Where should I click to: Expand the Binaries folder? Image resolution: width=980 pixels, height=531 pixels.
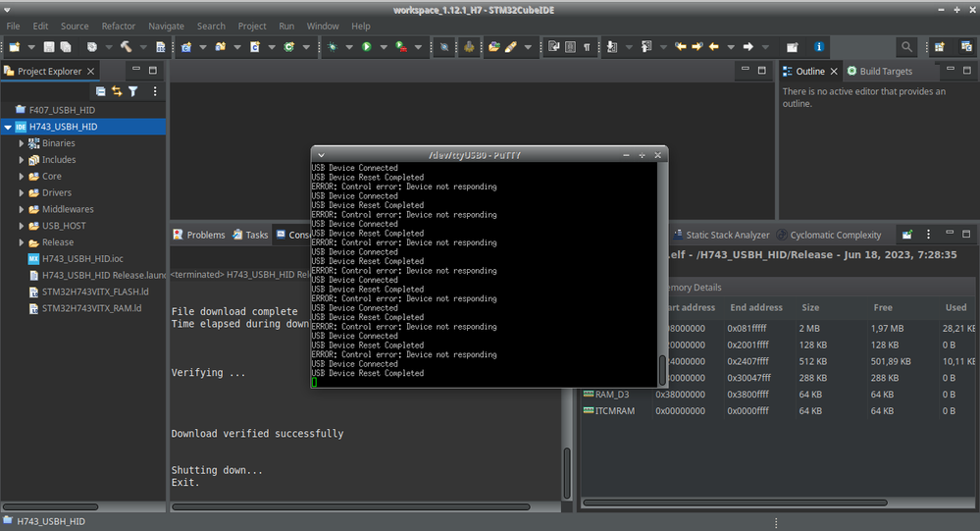pyautogui.click(x=22, y=143)
